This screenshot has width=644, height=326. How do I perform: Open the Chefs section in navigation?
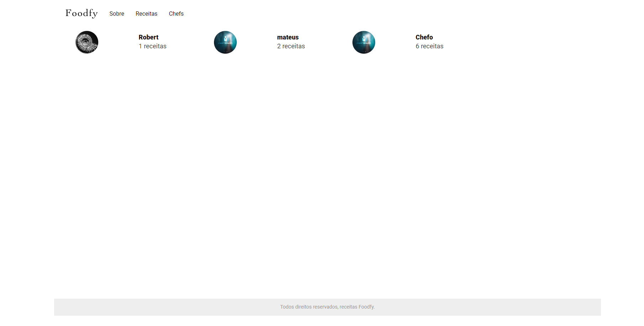pyautogui.click(x=176, y=14)
